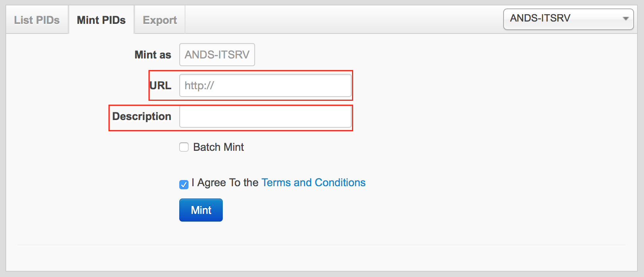Click the "Description" field label

tap(142, 116)
